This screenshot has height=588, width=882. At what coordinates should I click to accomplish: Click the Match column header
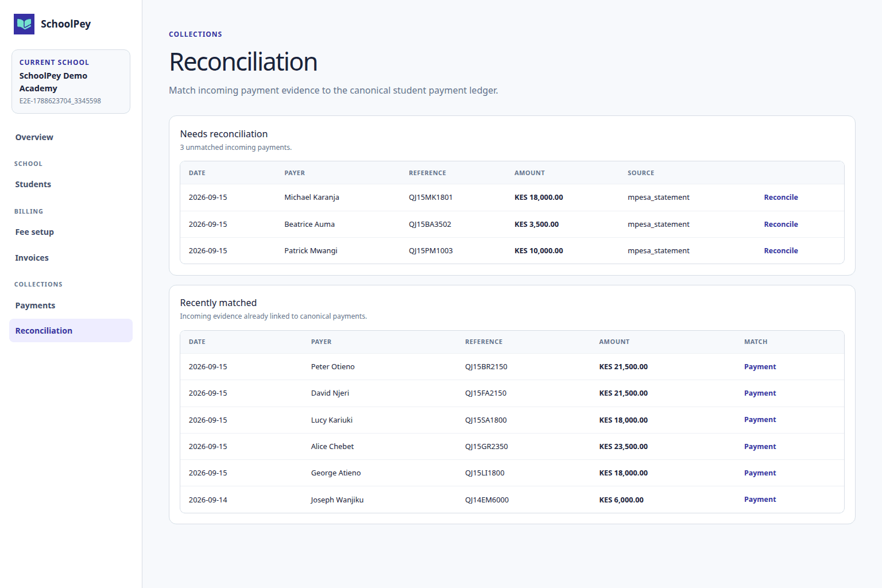point(756,342)
